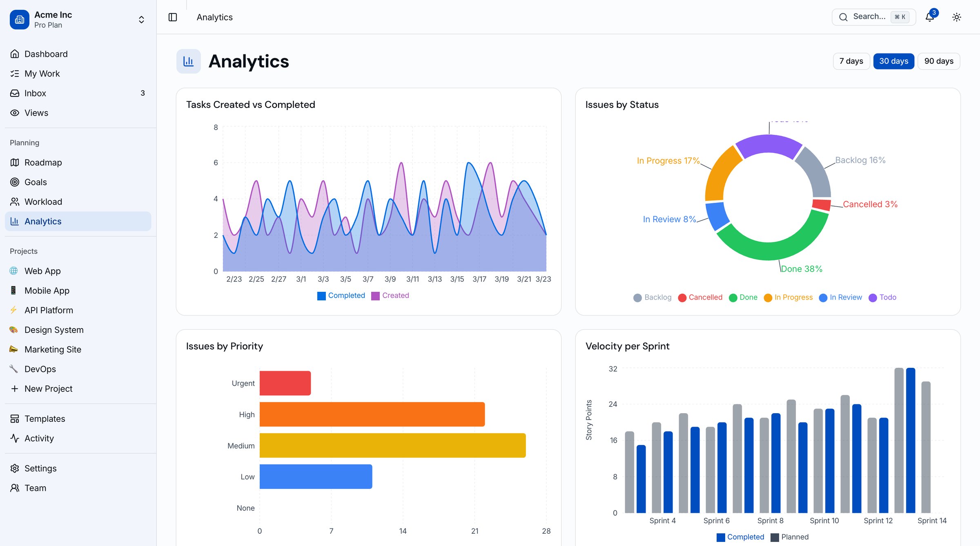This screenshot has height=546, width=980.
Task: Click the Inbox tray icon
Action: [x=15, y=93]
